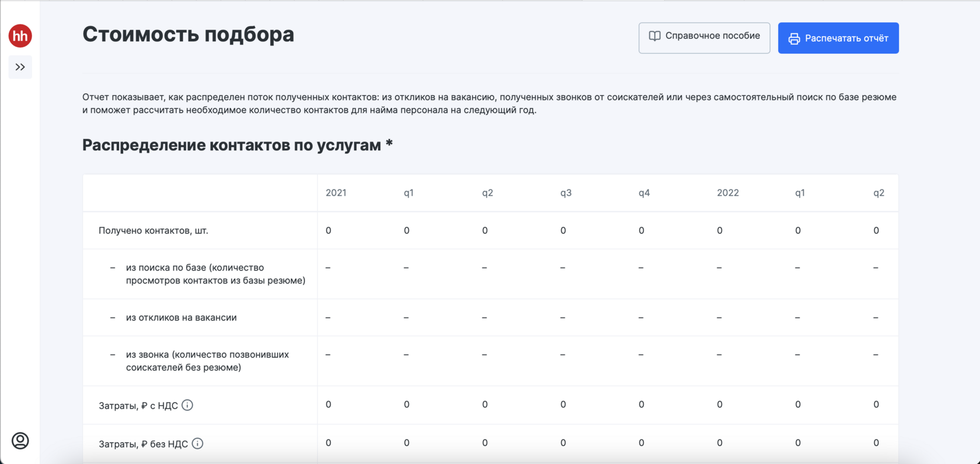980x464 pixels.
Task: Expand the sidebar with double-chevron
Action: [x=20, y=67]
